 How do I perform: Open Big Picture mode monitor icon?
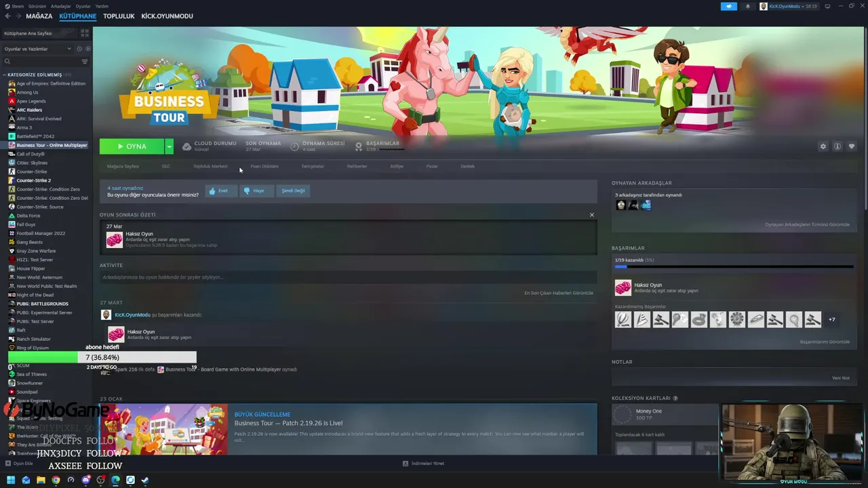click(828, 6)
